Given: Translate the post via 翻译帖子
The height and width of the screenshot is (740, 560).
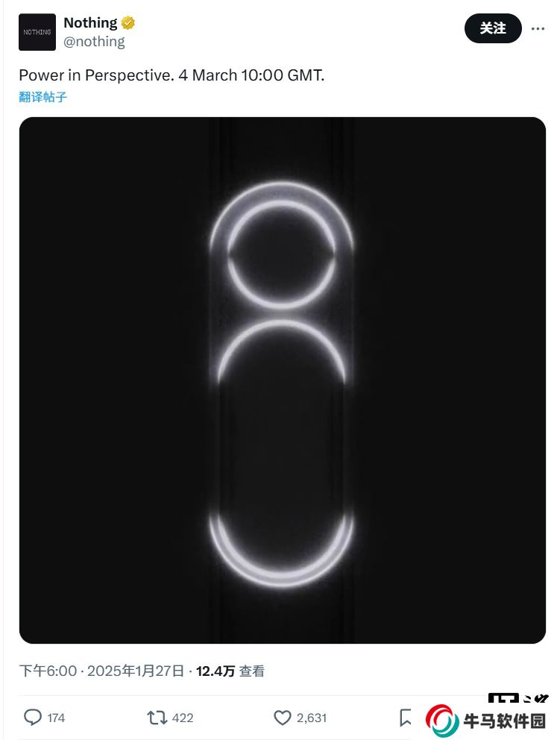Looking at the screenshot, I should (x=43, y=97).
